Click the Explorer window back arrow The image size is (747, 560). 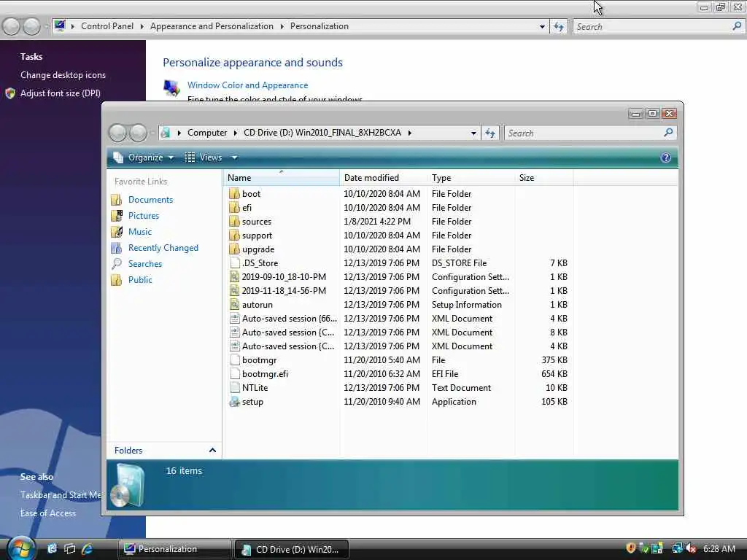coord(117,133)
